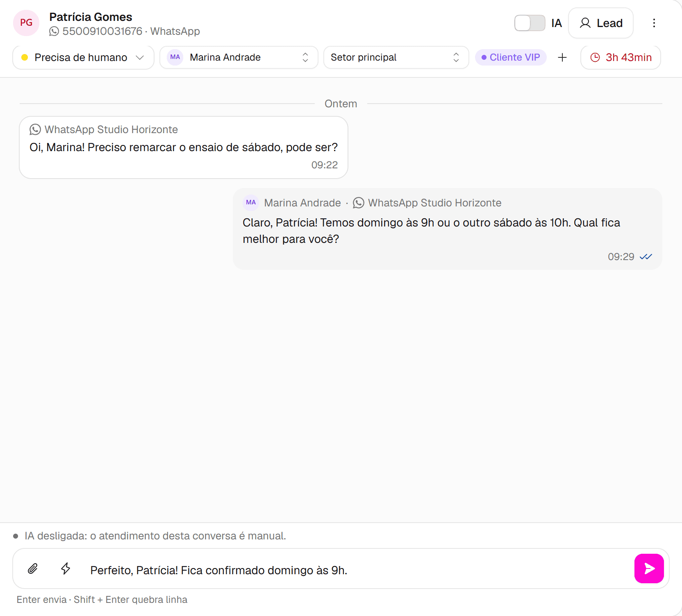Open the Lead button

coord(601,23)
